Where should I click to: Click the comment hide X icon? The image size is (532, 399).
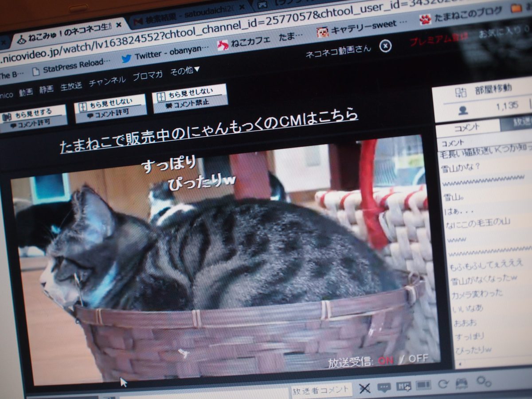click(364, 388)
